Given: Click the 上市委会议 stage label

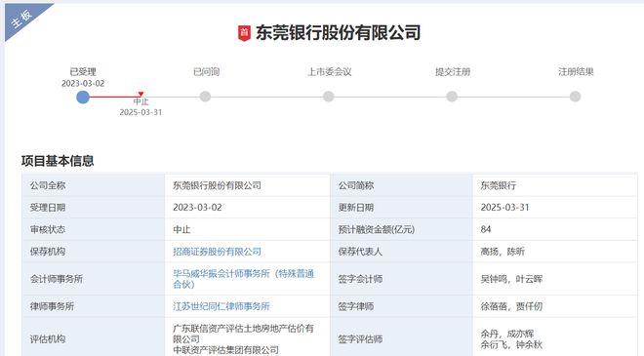Looking at the screenshot, I should tap(330, 72).
